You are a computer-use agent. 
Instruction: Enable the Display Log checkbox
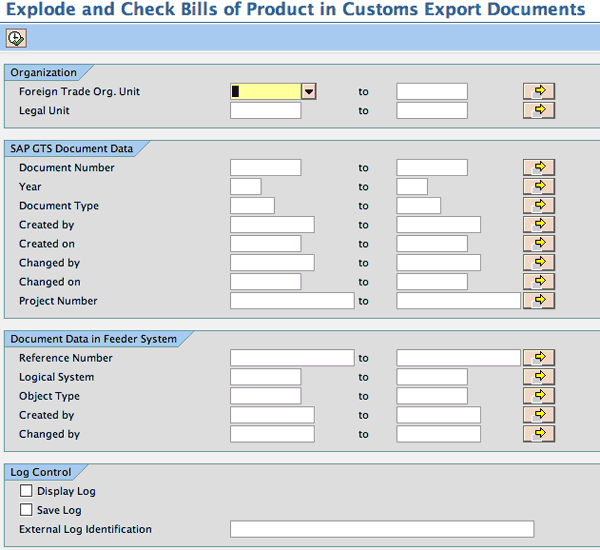[26, 491]
